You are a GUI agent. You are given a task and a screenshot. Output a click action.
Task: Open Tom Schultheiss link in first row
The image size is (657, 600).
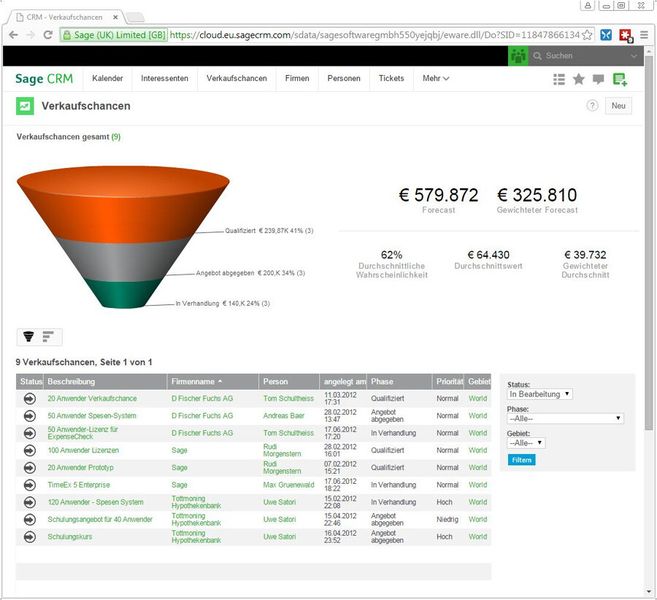pyautogui.click(x=288, y=398)
